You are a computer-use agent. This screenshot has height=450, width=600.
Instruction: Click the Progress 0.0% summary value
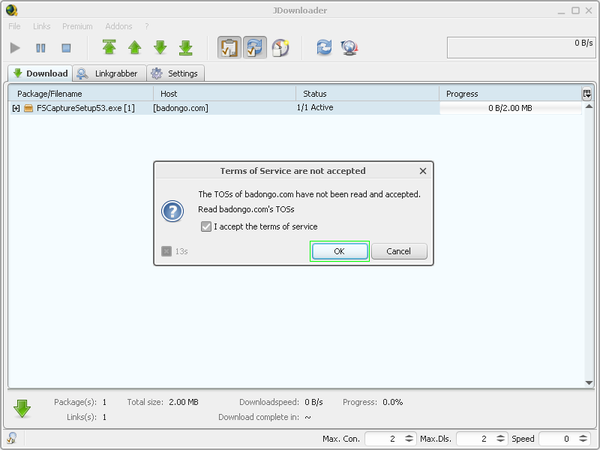click(393, 402)
